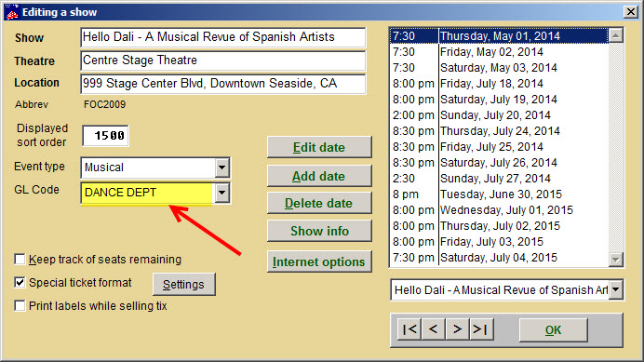Select the Saturday, July 04, 2015 date
The height and width of the screenshot is (362, 644).
pos(499,258)
